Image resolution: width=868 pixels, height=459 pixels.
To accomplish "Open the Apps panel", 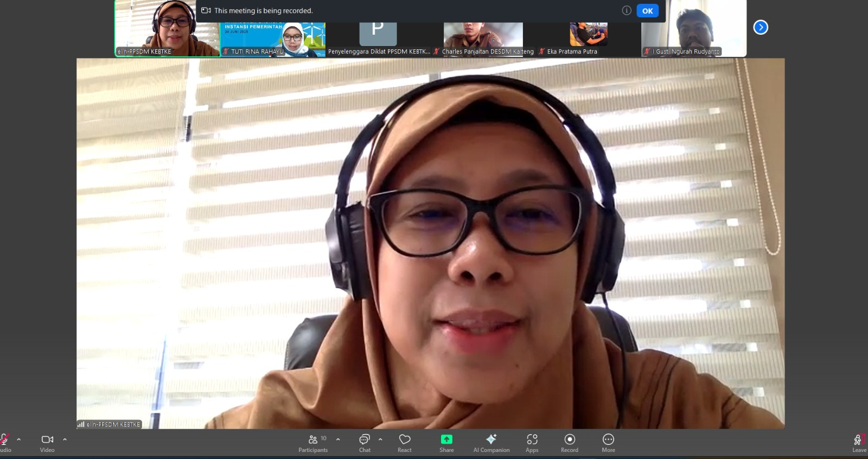I will click(532, 443).
